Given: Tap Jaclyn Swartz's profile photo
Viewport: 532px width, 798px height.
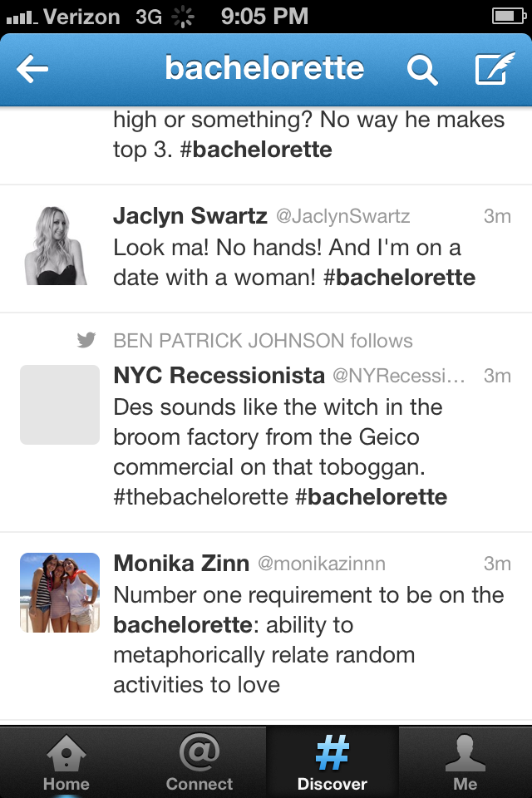Looking at the screenshot, I should [60, 244].
